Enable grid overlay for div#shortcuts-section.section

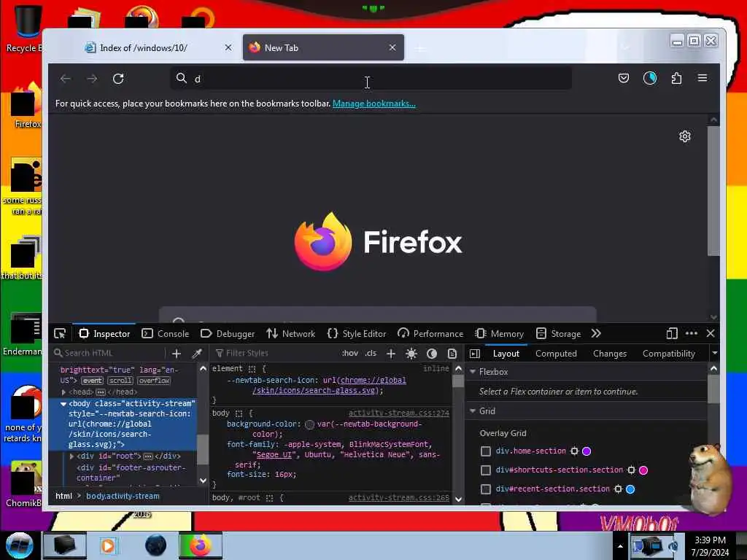485,470
